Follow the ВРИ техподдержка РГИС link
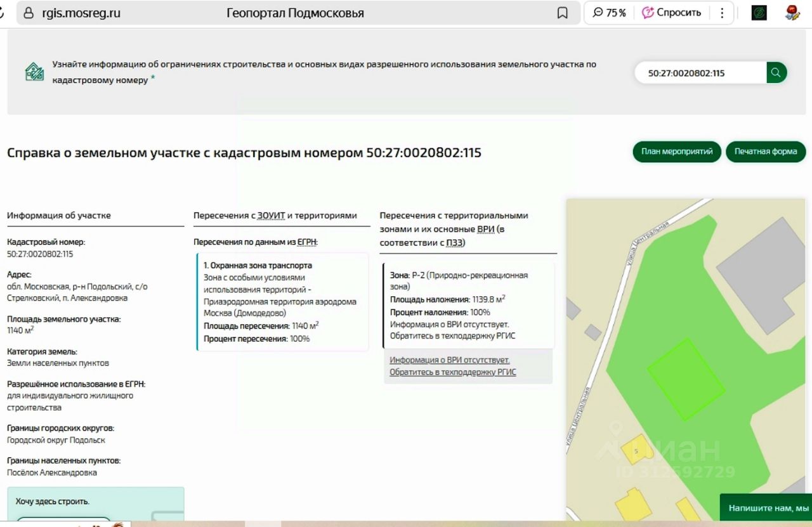Screen dimensions: 812x527 [x=452, y=366]
